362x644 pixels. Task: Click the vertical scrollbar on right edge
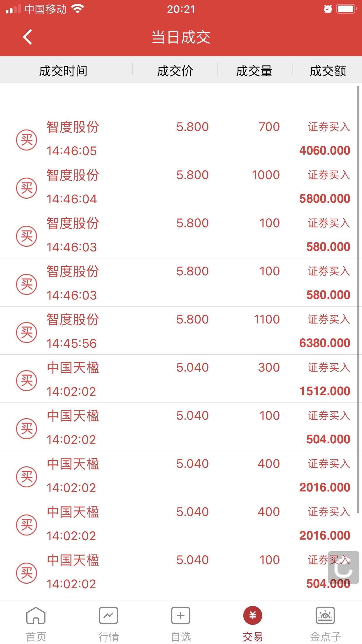click(359, 300)
